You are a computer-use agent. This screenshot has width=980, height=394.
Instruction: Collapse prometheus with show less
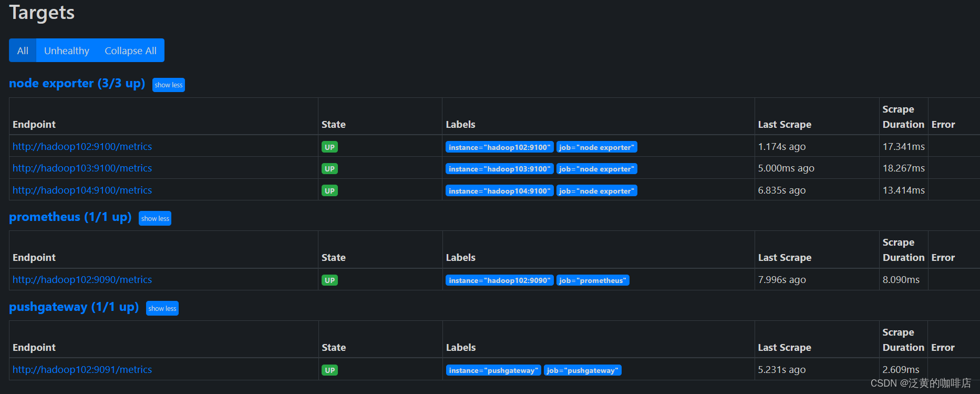click(x=155, y=218)
